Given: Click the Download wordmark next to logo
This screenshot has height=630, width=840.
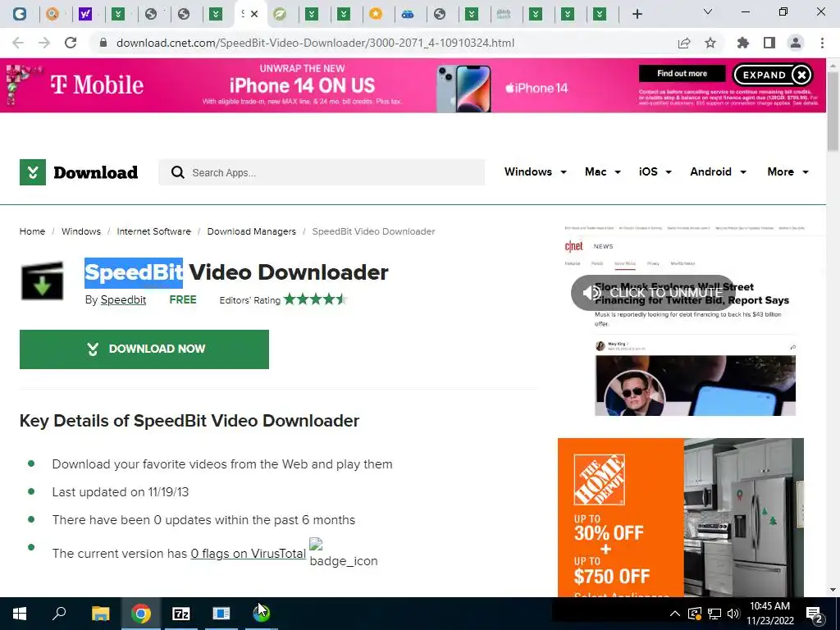Looking at the screenshot, I should click(95, 172).
